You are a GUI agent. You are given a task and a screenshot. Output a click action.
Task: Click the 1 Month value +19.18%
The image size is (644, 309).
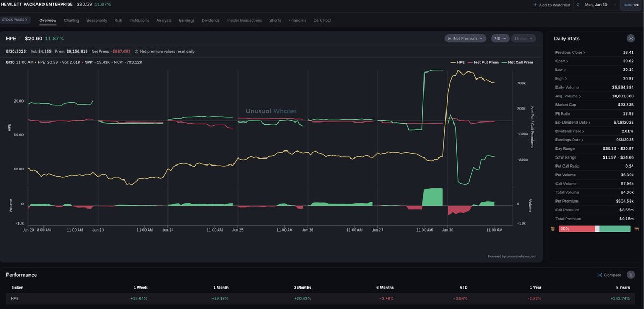(x=220, y=298)
